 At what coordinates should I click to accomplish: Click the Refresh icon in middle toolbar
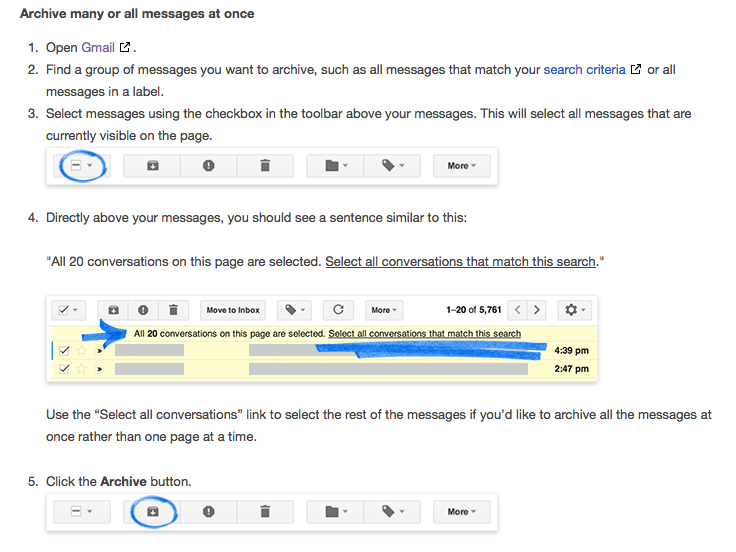[x=338, y=310]
